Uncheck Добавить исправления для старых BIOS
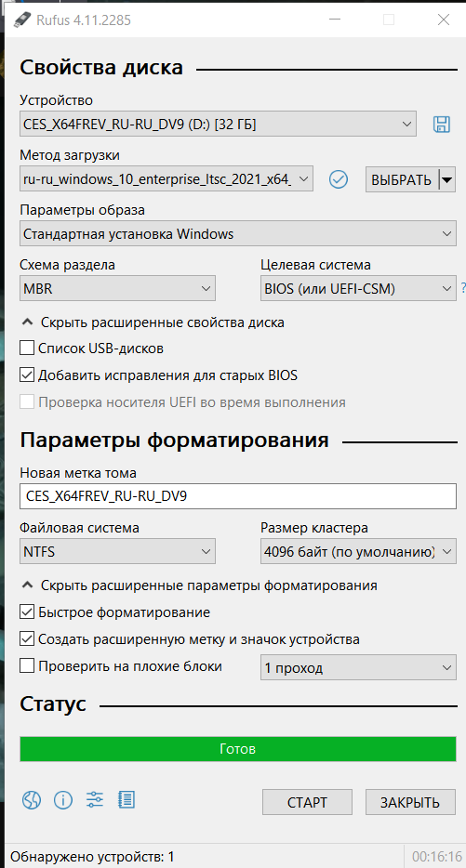Screen dimensions: 466x868 pos(27,375)
